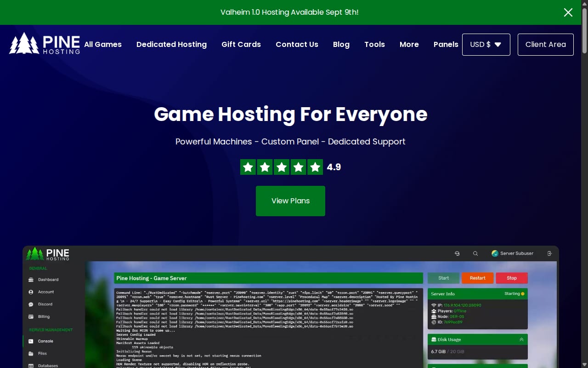Viewport: 588px width, 368px height.
Task: Click the yellow Starting status indicator
Action: (x=523, y=293)
